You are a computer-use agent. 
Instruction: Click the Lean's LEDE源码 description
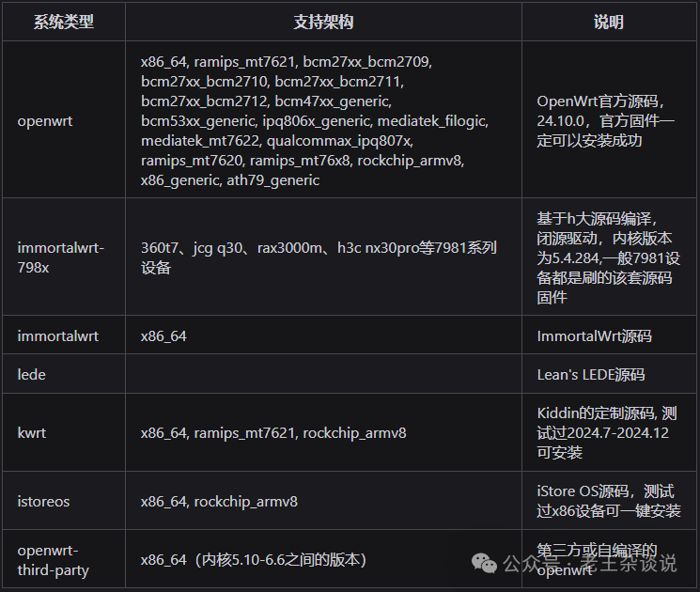[x=591, y=374]
